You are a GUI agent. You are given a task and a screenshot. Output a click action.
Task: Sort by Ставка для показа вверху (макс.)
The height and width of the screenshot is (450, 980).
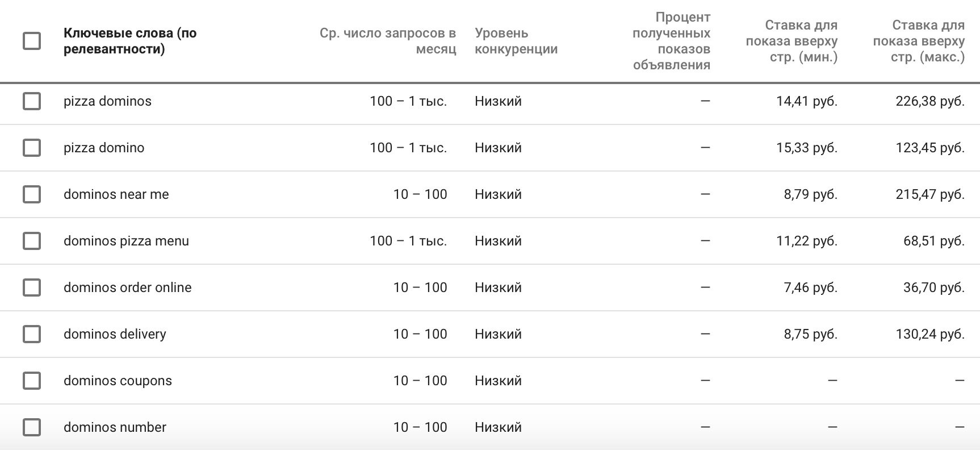pos(919,41)
